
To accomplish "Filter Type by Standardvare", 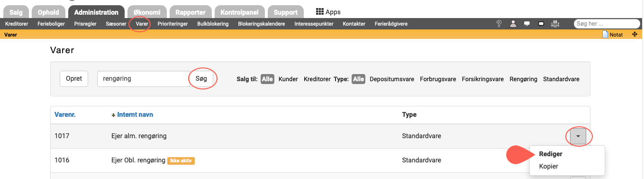I will (x=561, y=79).
